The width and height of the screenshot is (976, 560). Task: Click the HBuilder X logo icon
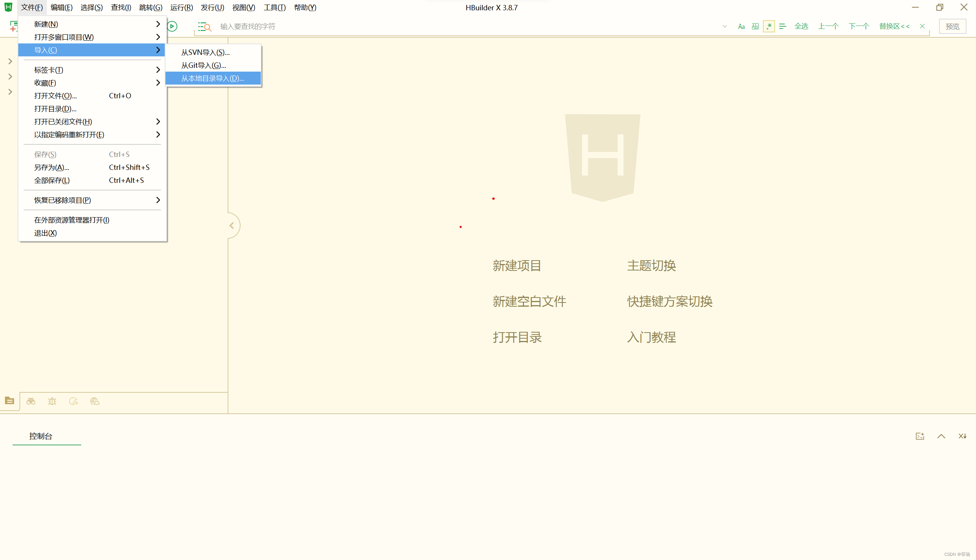(x=8, y=7)
